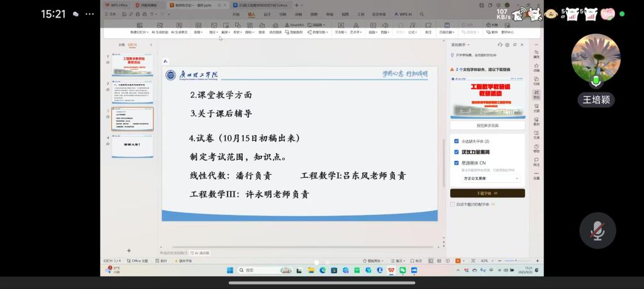Click the muted microphone button
This screenshot has width=644, height=289.
click(x=597, y=232)
